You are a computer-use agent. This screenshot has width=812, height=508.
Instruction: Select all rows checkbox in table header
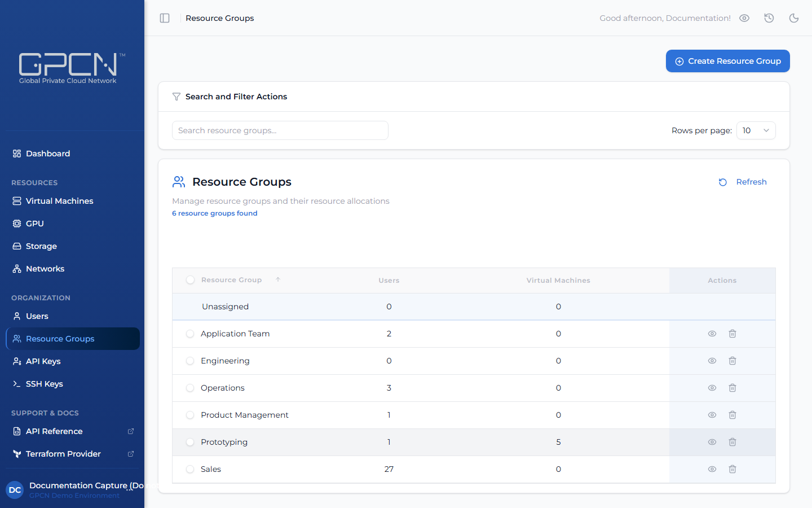190,280
